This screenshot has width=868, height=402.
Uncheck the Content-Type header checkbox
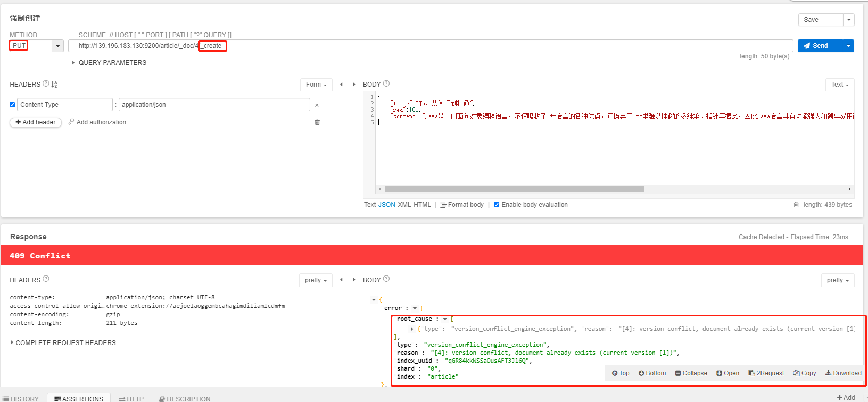[12, 105]
